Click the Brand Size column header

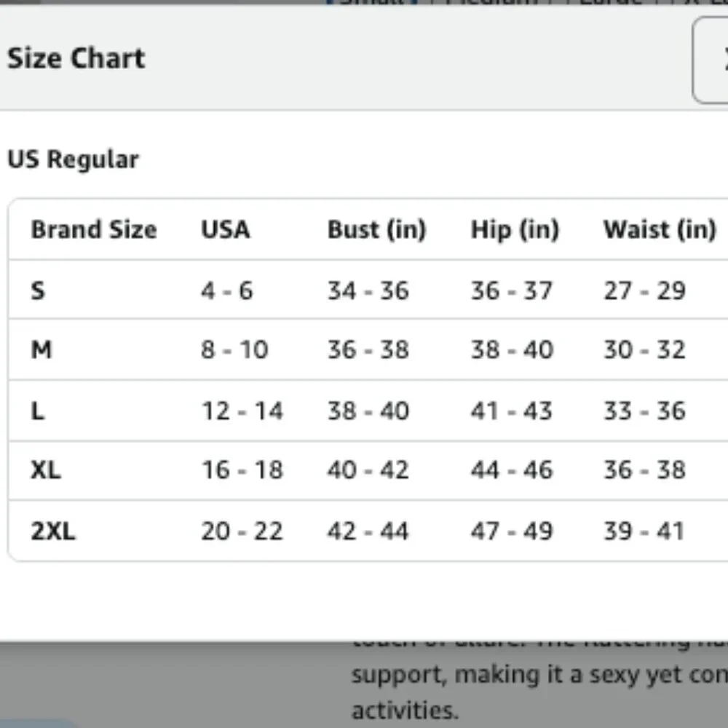click(x=94, y=229)
